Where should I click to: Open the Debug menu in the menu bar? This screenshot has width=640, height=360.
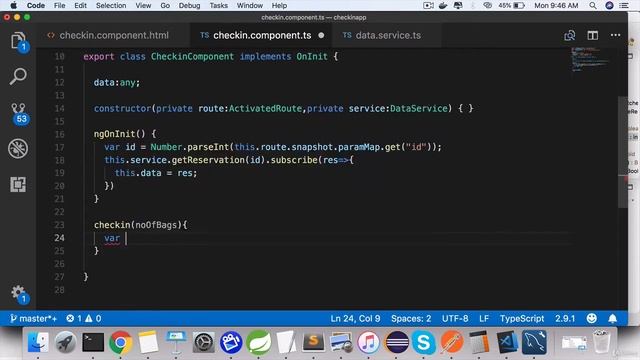pos(189,5)
